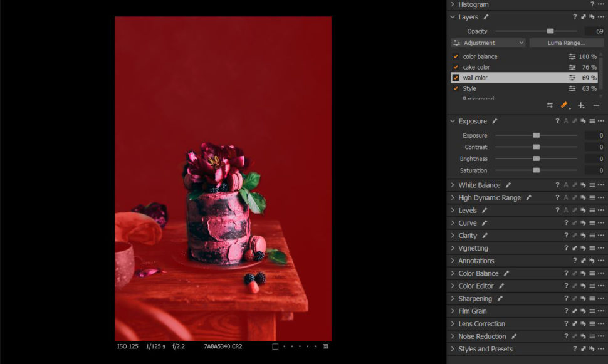Uncheck the Style layer checkbox

coord(454,88)
